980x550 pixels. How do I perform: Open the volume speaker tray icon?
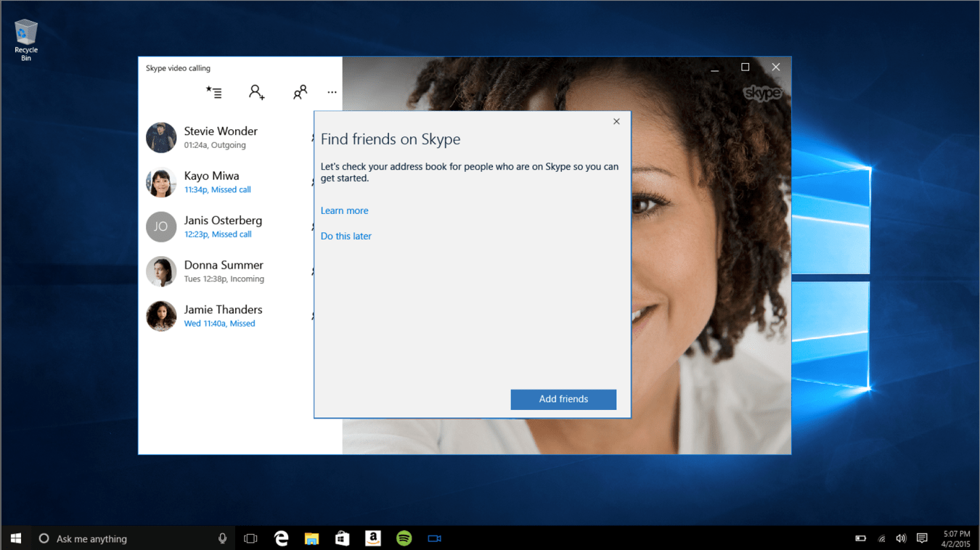tap(901, 538)
